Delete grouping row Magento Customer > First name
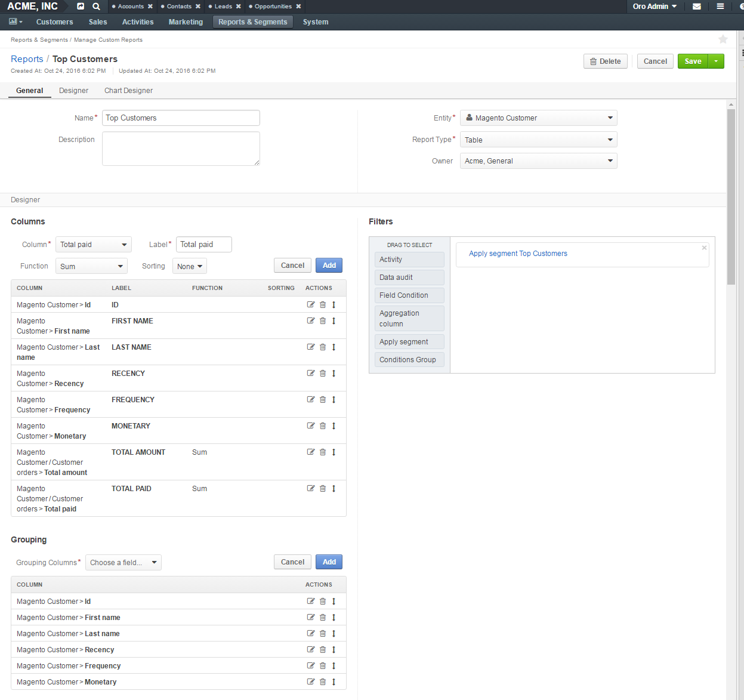The image size is (744, 700). coord(323,617)
